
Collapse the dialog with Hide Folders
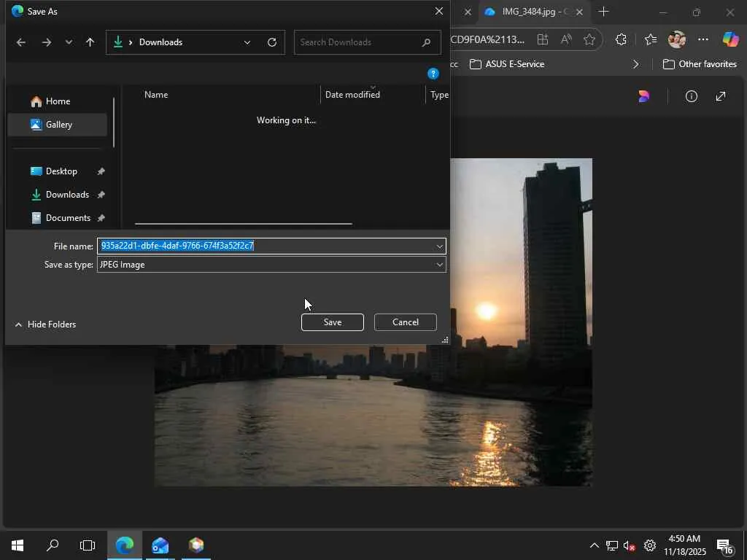pos(45,324)
